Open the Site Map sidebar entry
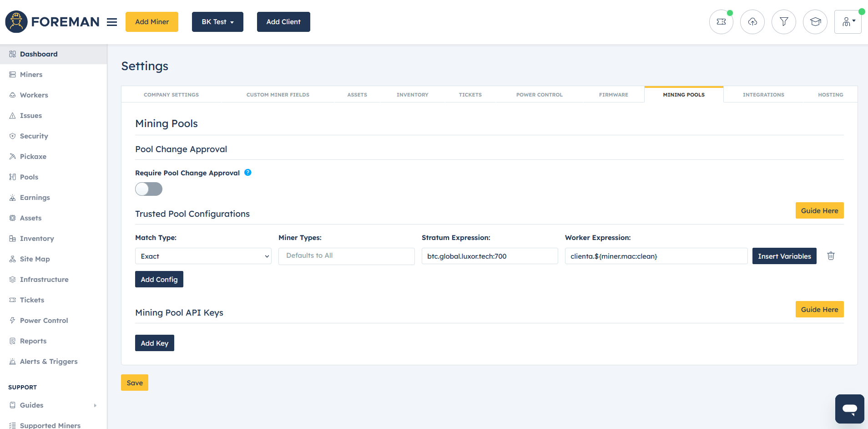Screen dimensions: 868x429 35,259
